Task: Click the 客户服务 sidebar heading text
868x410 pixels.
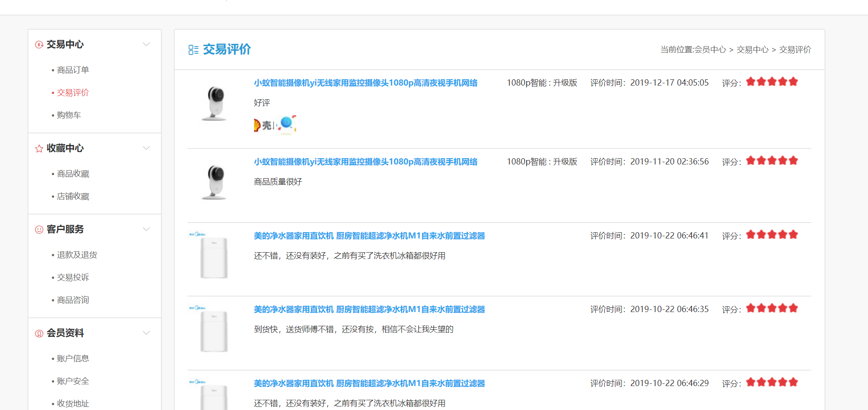Action: (65, 229)
